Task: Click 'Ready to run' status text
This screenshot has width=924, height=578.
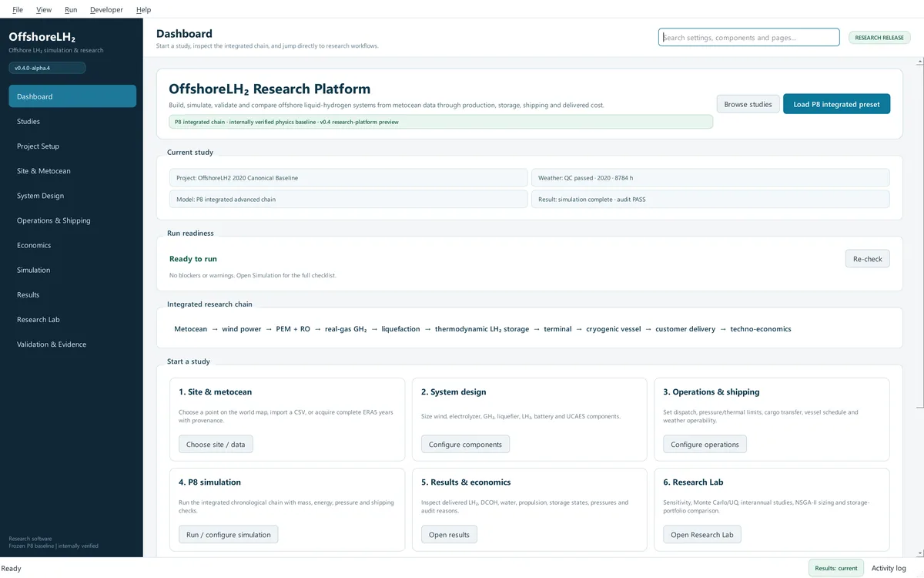Action: (x=193, y=259)
